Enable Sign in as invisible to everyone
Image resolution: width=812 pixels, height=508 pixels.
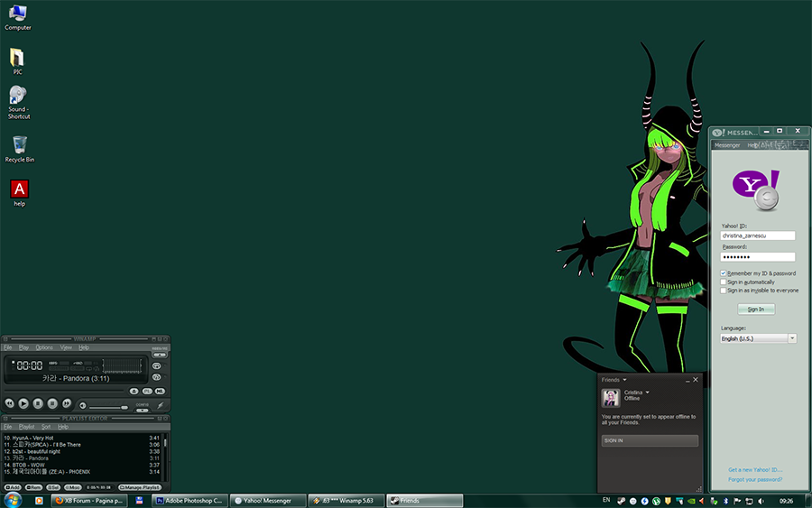tap(724, 290)
